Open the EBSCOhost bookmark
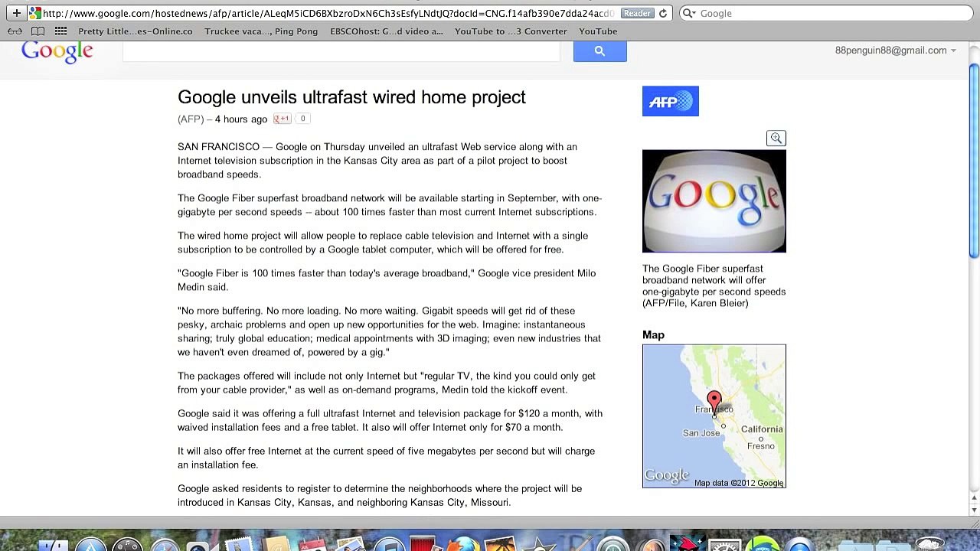Viewport: 980px width, 551px height. pos(387,31)
